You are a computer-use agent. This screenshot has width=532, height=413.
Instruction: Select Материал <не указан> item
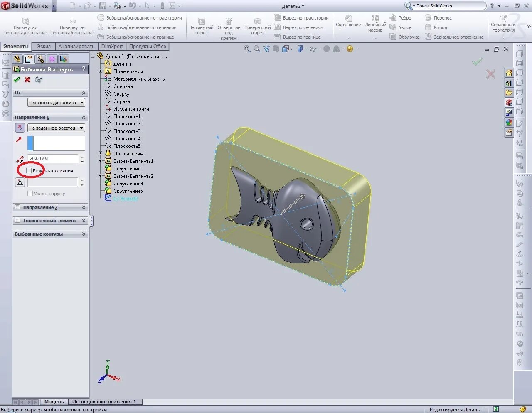click(x=139, y=79)
